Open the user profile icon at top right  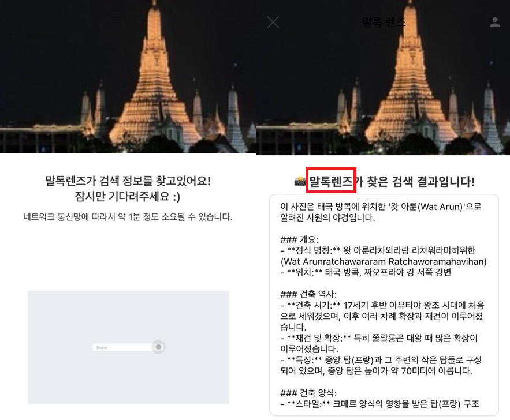tap(495, 22)
